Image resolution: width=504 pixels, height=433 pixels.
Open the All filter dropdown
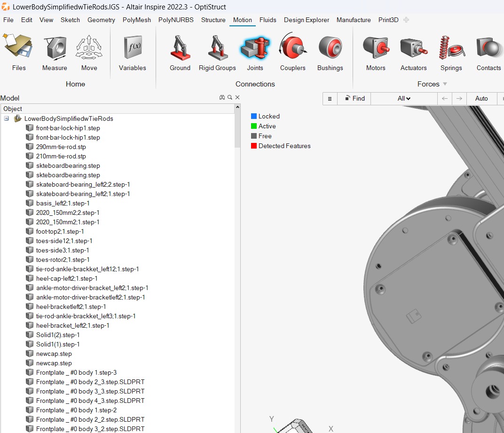(404, 98)
